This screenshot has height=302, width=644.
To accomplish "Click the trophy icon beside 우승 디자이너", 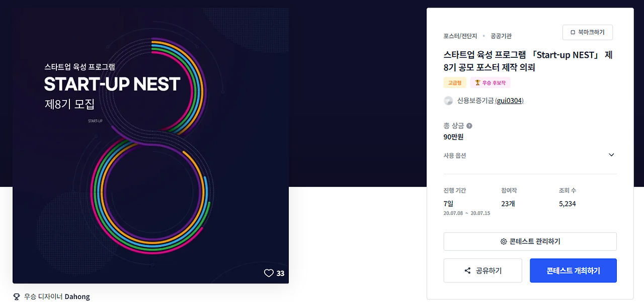I will (17, 296).
